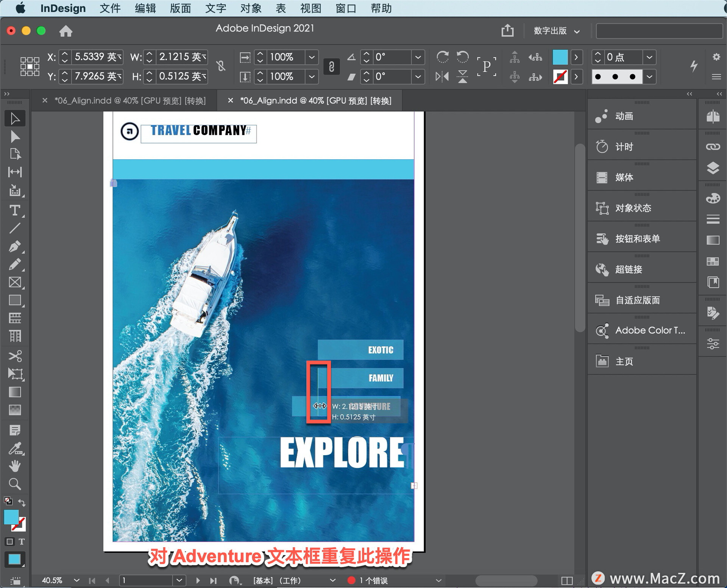The width and height of the screenshot is (727, 588).
Task: Open stroke weight dropdown
Action: click(649, 57)
